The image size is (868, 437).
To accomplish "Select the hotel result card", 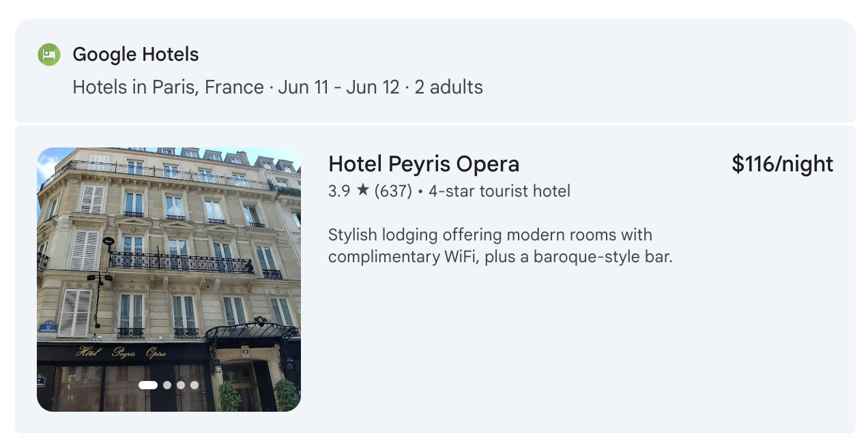I will pyautogui.click(x=434, y=279).
